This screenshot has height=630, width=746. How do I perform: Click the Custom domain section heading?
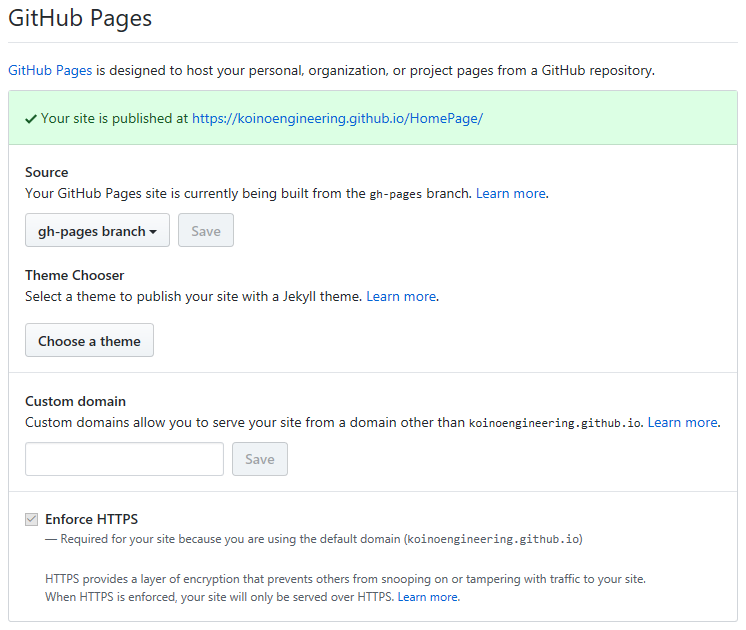tap(76, 402)
